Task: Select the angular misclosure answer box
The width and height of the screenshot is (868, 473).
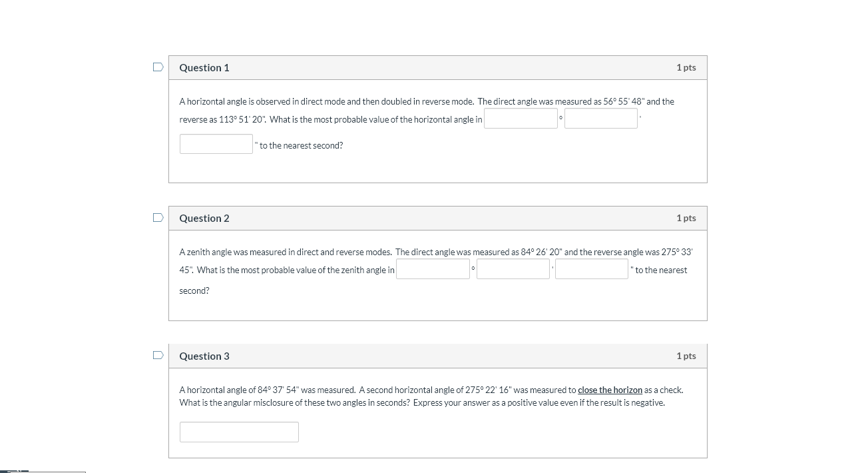Action: tap(239, 432)
